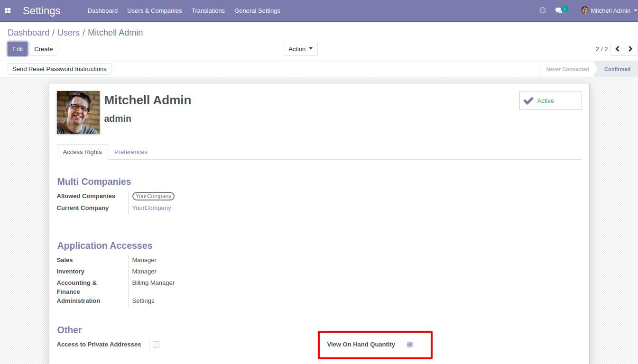Open the General Settings menu
The width and height of the screenshot is (638, 364).
[x=257, y=10]
